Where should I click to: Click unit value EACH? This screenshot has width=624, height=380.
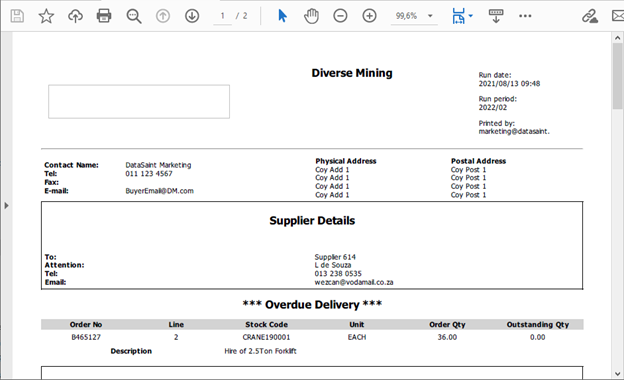357,337
